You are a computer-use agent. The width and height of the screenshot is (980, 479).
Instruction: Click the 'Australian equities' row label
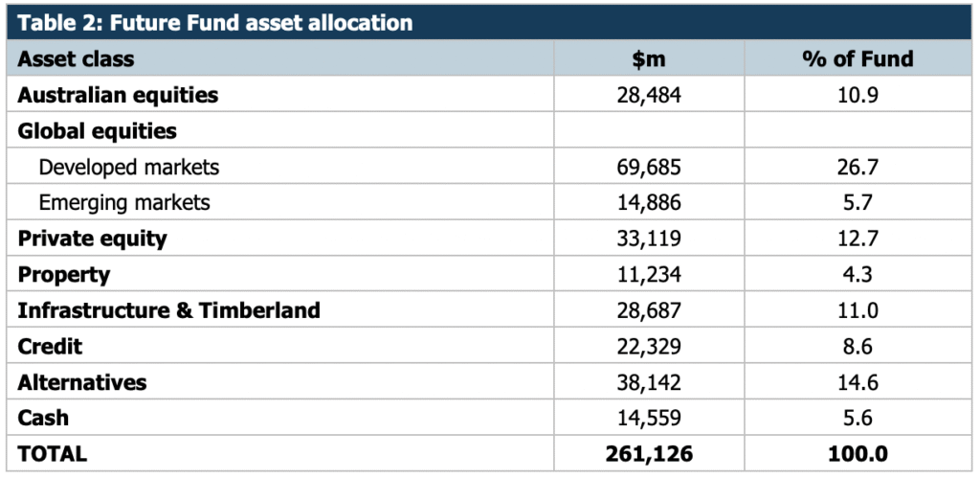(118, 95)
